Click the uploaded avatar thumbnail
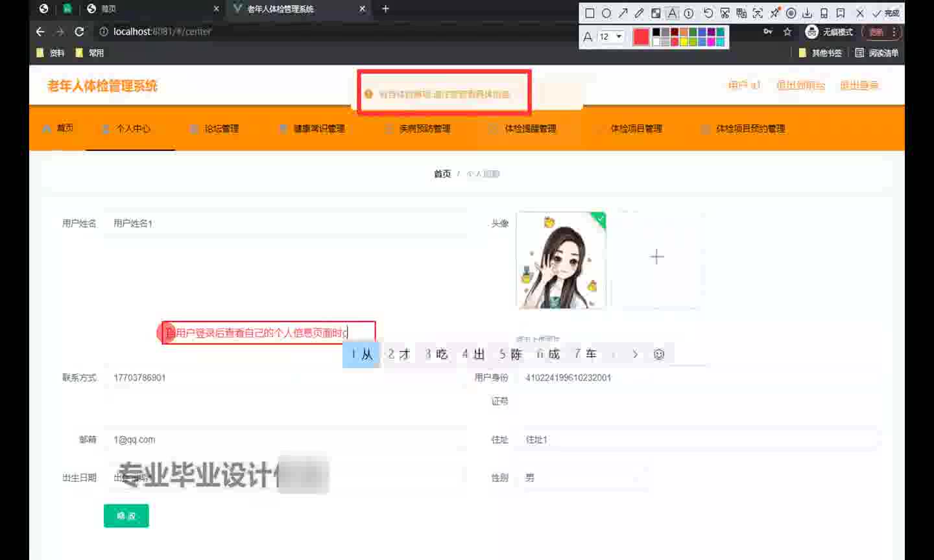The image size is (934, 560). point(561,260)
